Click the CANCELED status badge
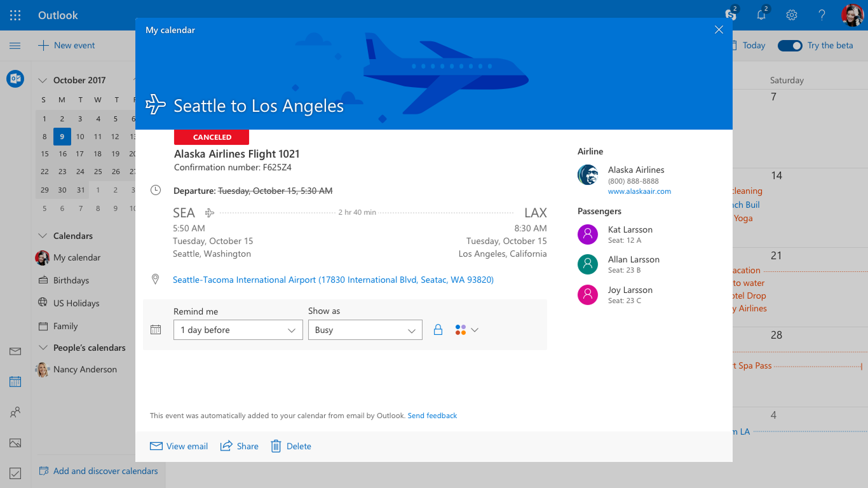This screenshot has height=488, width=868. 212,137
